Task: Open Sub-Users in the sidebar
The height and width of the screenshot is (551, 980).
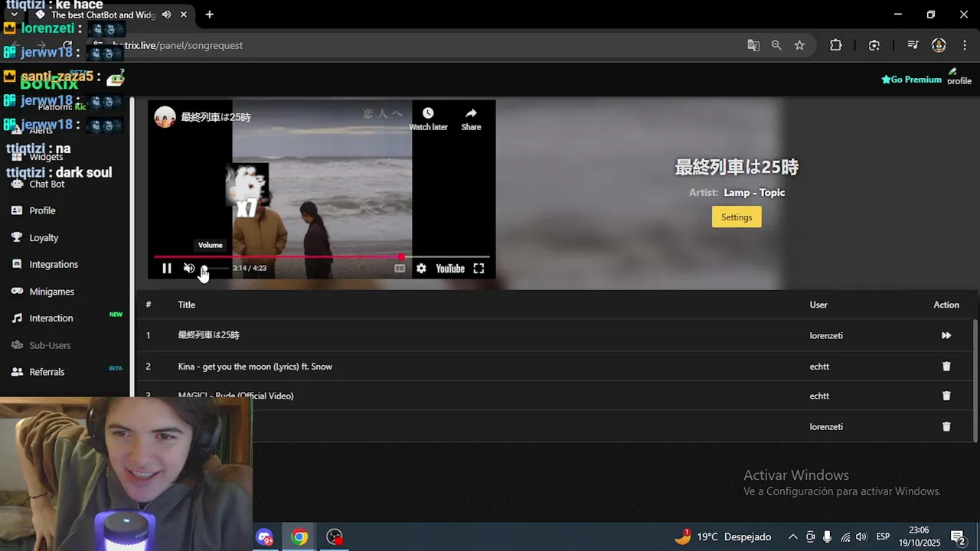Action: [x=50, y=345]
